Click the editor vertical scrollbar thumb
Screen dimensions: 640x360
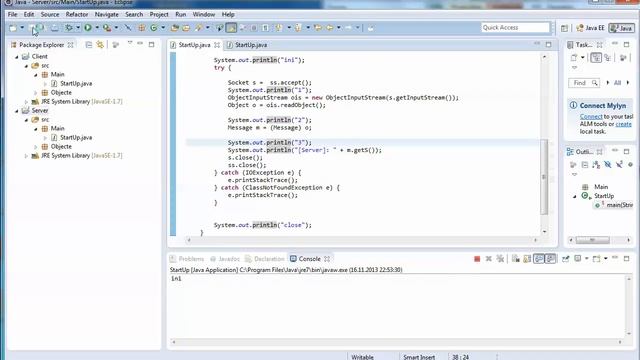544,176
